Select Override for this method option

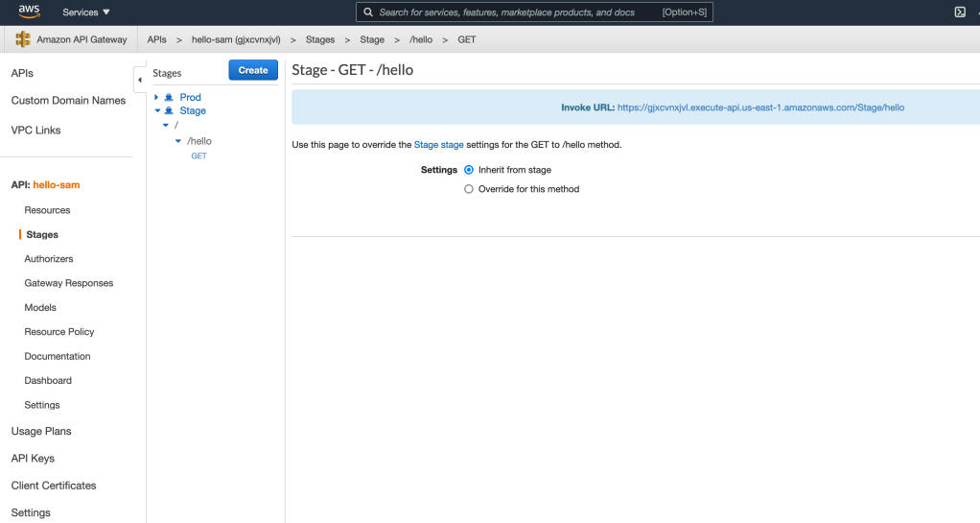[469, 189]
